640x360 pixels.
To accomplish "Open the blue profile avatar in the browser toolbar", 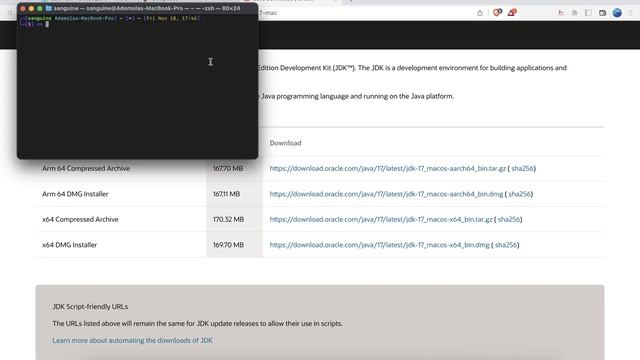I will (617, 13).
